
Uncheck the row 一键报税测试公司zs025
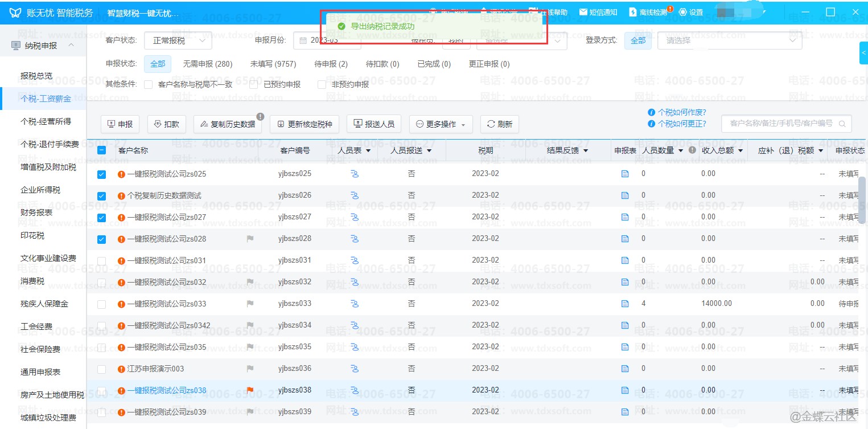point(101,174)
